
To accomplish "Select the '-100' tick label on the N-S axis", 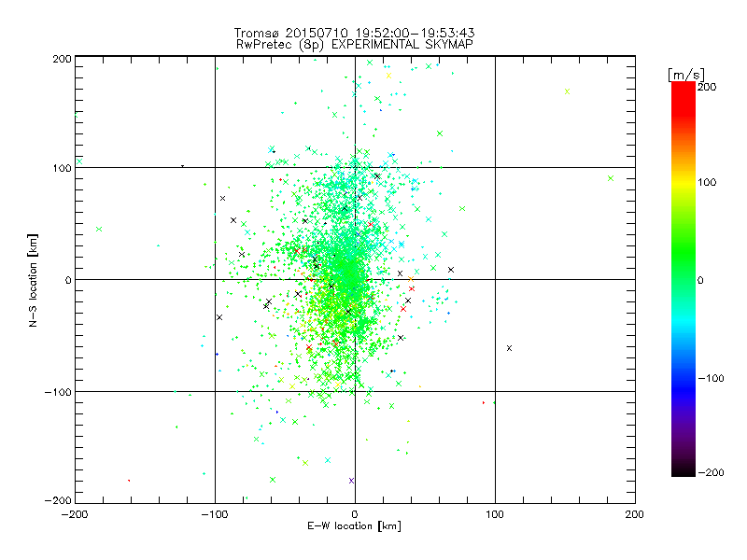I will click(58, 392).
